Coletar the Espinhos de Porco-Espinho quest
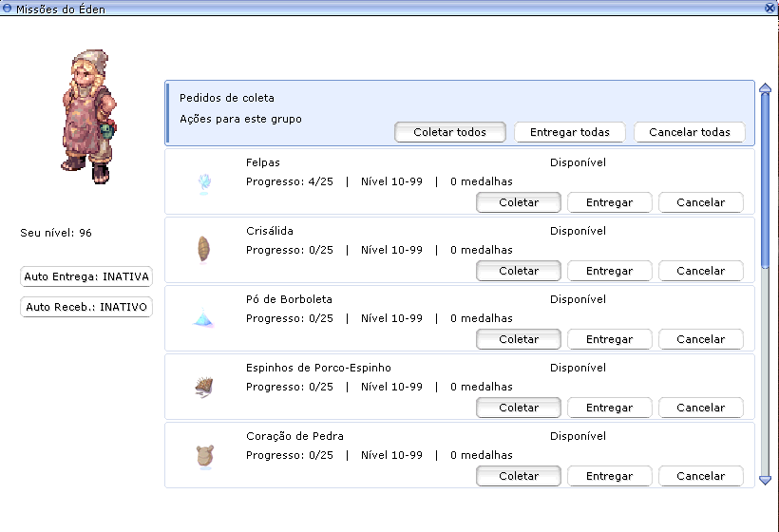Image resolution: width=779 pixels, height=532 pixels. coord(519,408)
